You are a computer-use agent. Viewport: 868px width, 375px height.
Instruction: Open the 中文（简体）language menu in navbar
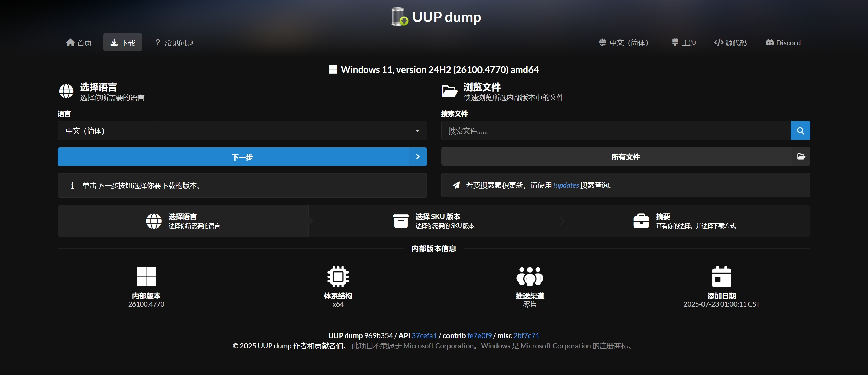(x=624, y=43)
